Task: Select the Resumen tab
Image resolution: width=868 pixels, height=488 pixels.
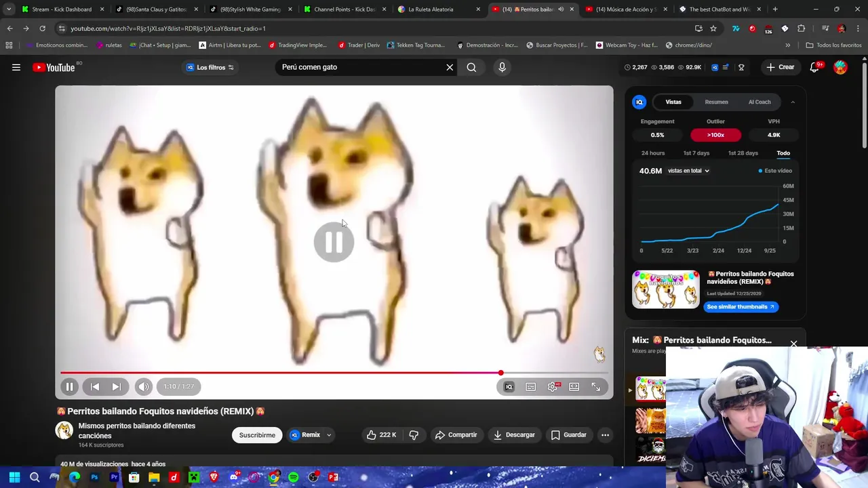Action: coord(716,102)
